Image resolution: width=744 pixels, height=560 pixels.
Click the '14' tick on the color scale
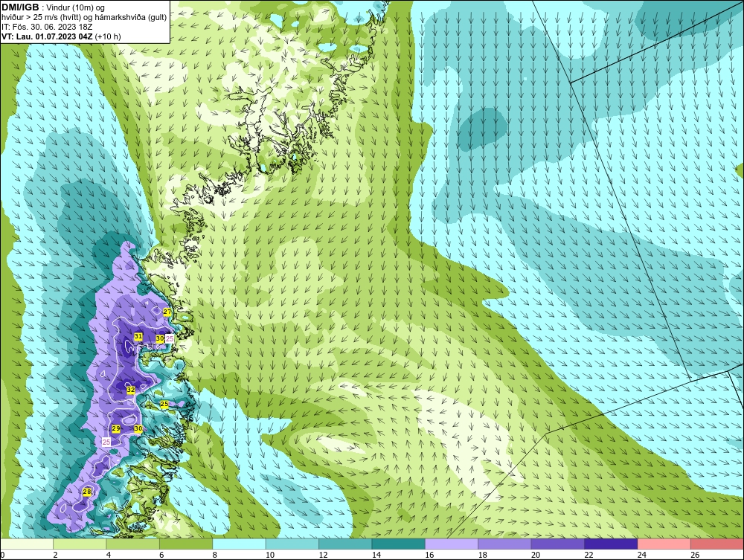pos(376,555)
